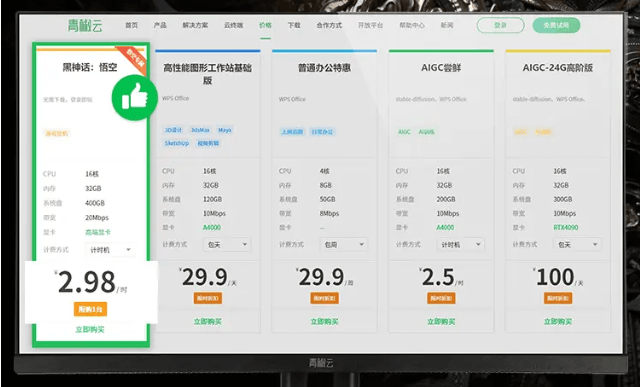Open 包周 dropdown on 普通办公特惠 card
The image size is (640, 387).
tap(344, 245)
